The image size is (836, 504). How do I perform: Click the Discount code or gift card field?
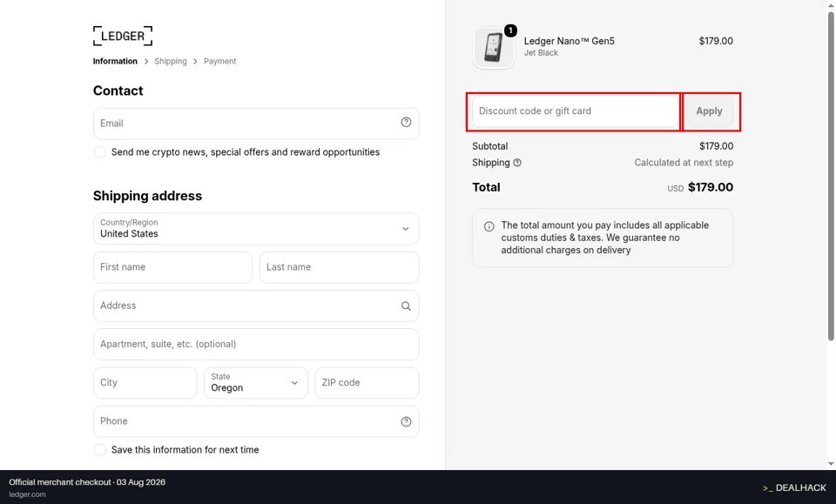576,111
